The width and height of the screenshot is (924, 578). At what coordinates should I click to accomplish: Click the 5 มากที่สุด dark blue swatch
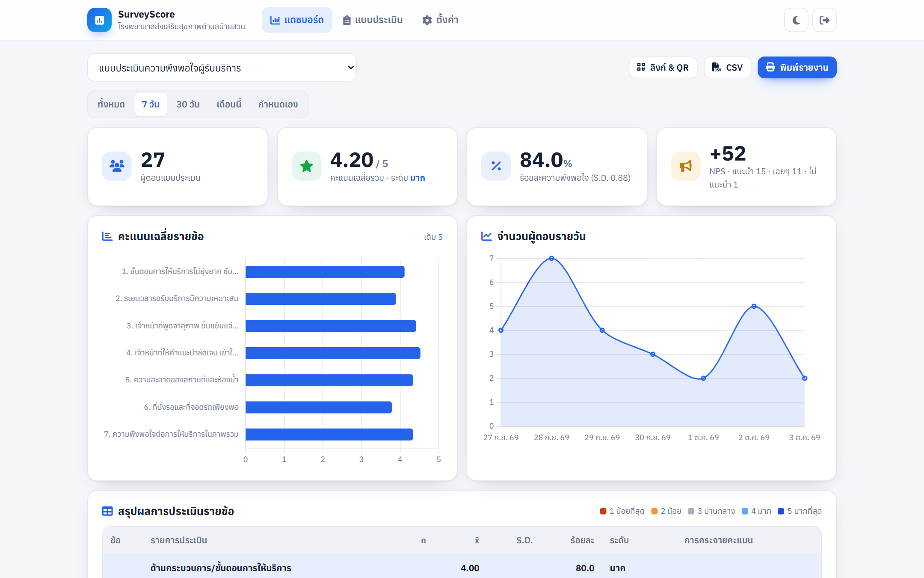(x=781, y=511)
